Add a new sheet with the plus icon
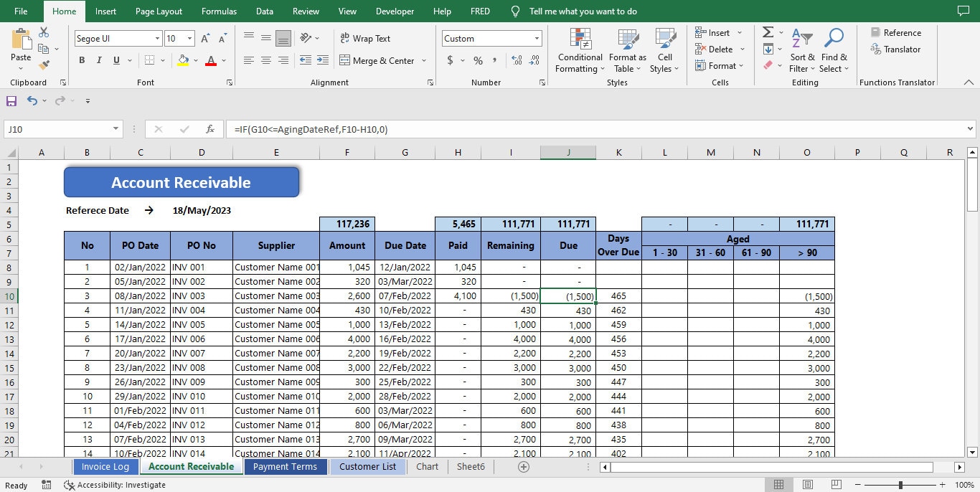 pyautogui.click(x=524, y=467)
